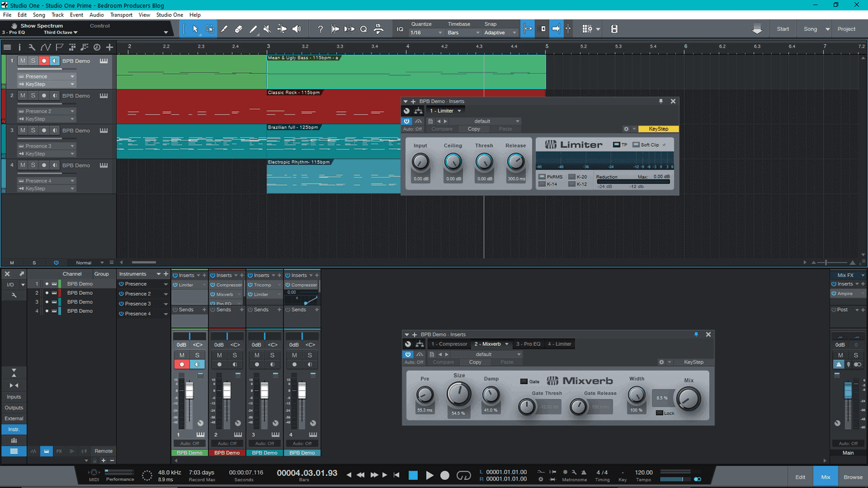This screenshot has width=868, height=488.
Task: Open the Snap Adaptive dropdown
Action: pos(500,33)
